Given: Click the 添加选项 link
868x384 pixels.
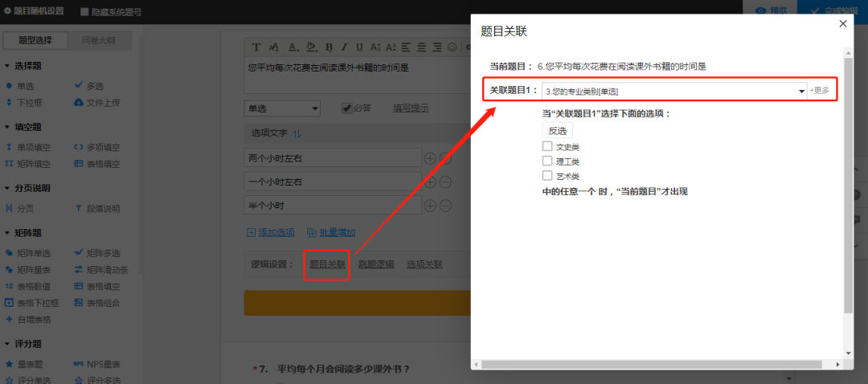Looking at the screenshot, I should tap(271, 232).
